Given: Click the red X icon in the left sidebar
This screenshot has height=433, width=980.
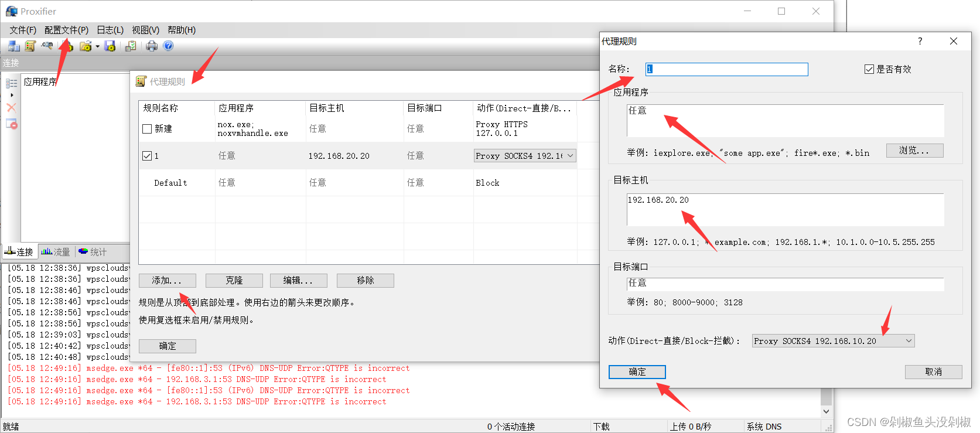Looking at the screenshot, I should click(x=11, y=108).
